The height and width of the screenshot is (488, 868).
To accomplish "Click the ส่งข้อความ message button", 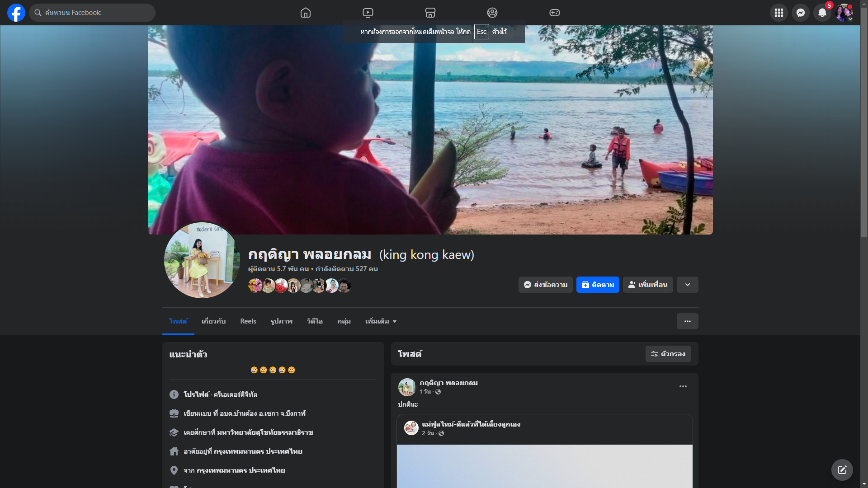I will pyautogui.click(x=545, y=285).
